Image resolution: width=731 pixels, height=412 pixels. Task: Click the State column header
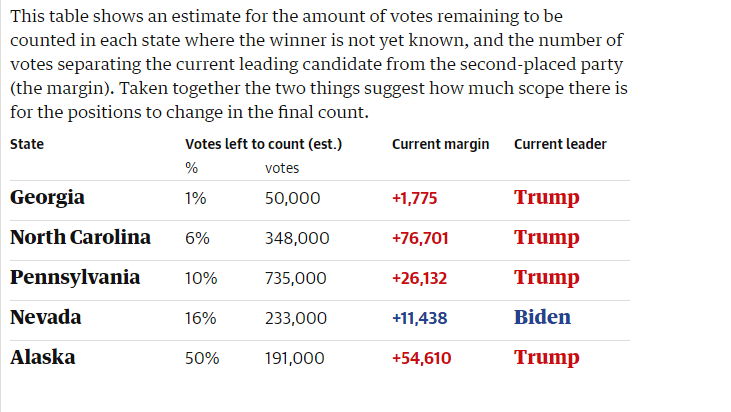click(x=27, y=144)
